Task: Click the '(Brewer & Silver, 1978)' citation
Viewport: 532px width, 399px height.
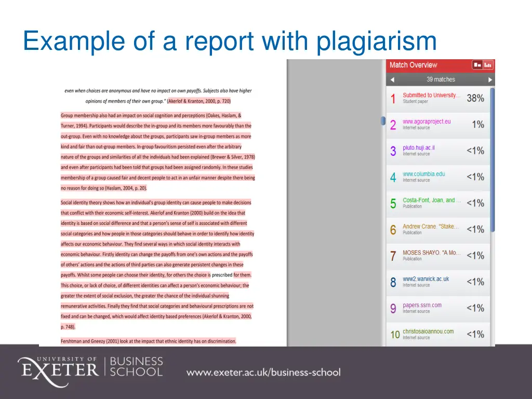Action: pyautogui.click(x=233, y=157)
